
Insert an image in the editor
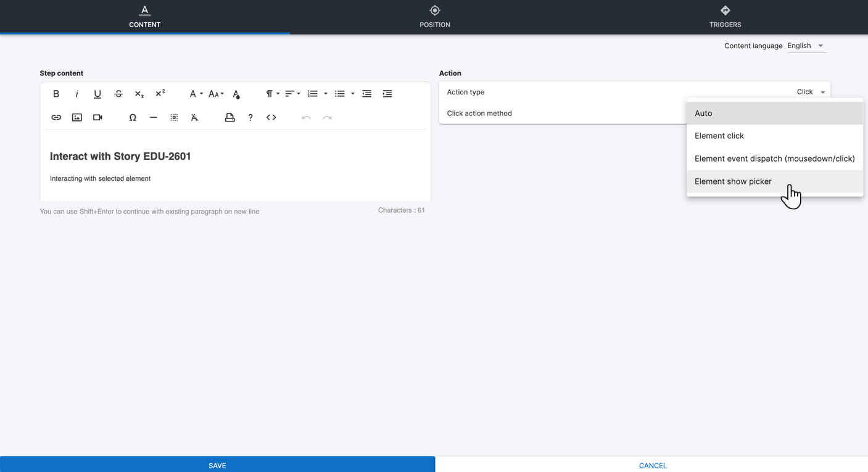[x=77, y=117]
